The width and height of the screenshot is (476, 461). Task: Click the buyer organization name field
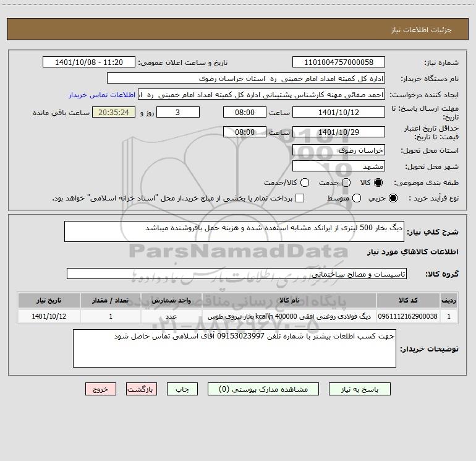(x=246, y=79)
